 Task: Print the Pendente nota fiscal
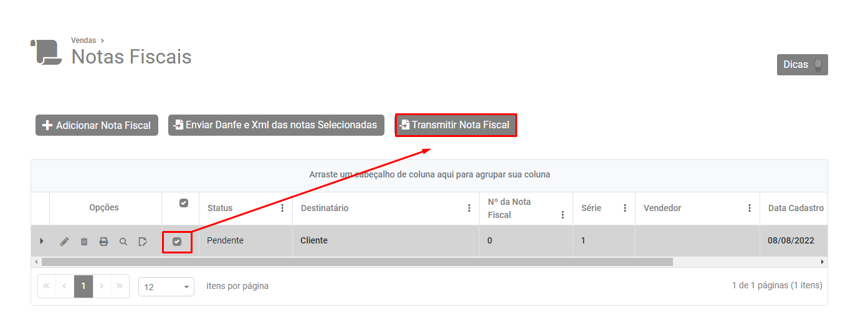point(103,242)
